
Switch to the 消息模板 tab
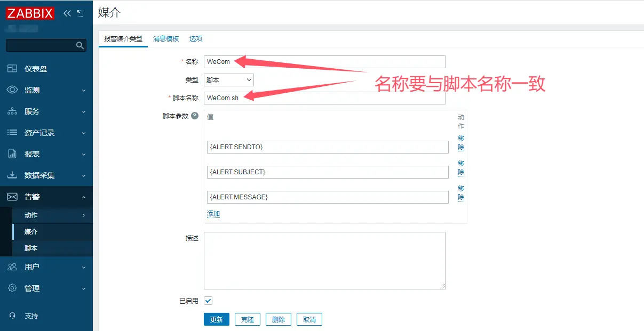coord(166,39)
